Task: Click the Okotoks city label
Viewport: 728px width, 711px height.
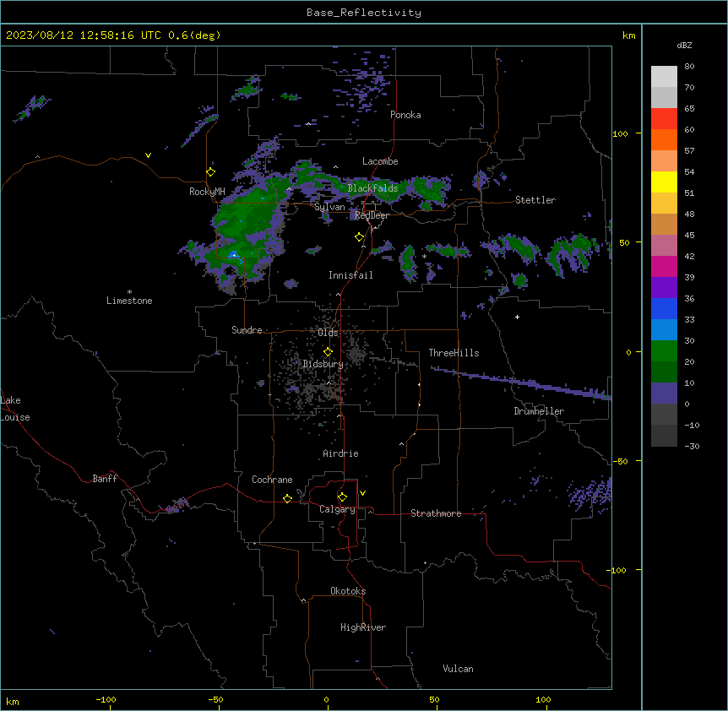Action: [348, 591]
